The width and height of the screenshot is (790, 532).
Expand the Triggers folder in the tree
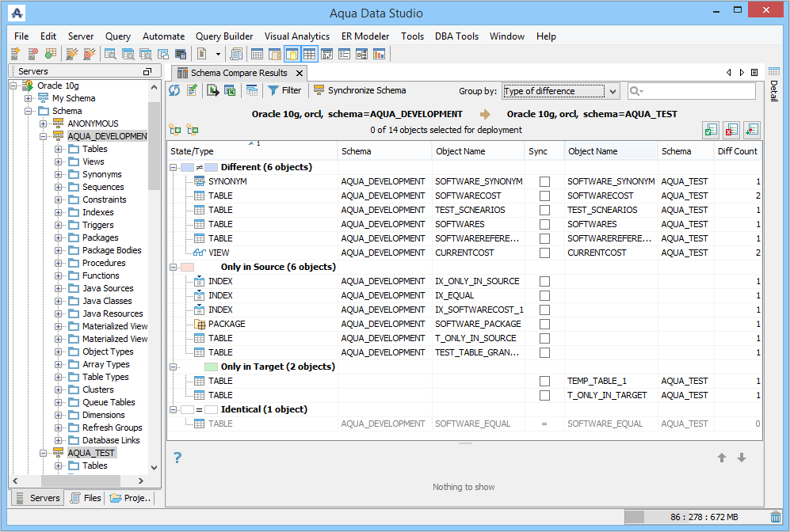[59, 225]
